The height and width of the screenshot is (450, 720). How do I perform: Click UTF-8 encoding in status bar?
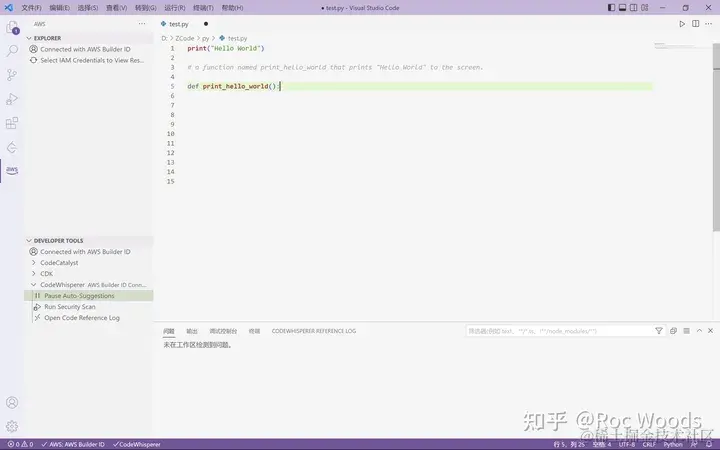[627, 444]
